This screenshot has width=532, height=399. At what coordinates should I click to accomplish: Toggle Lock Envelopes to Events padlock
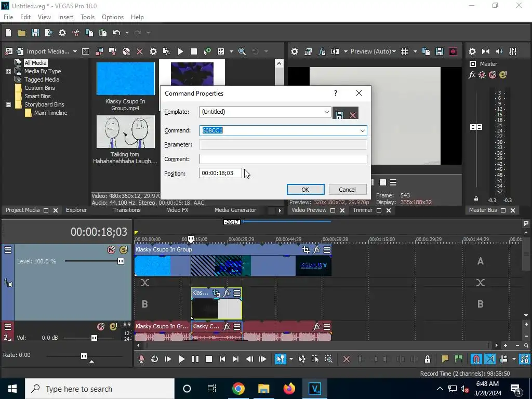pyautogui.click(x=428, y=359)
